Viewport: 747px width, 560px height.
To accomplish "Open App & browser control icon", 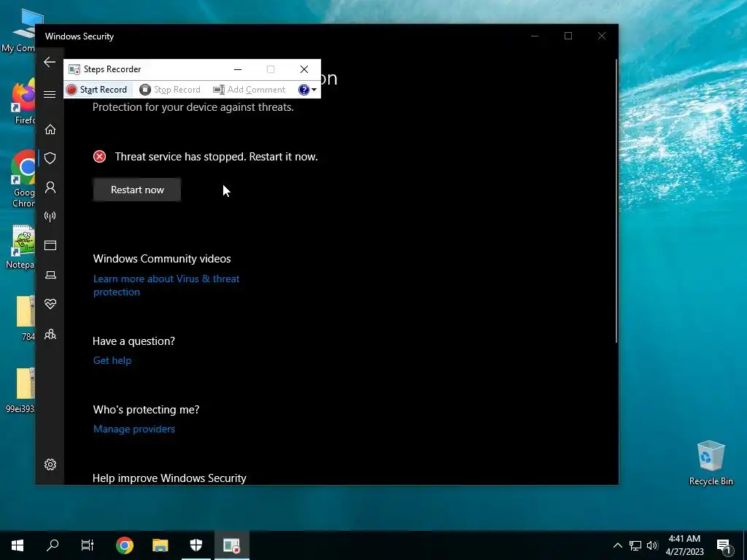I will (x=50, y=245).
